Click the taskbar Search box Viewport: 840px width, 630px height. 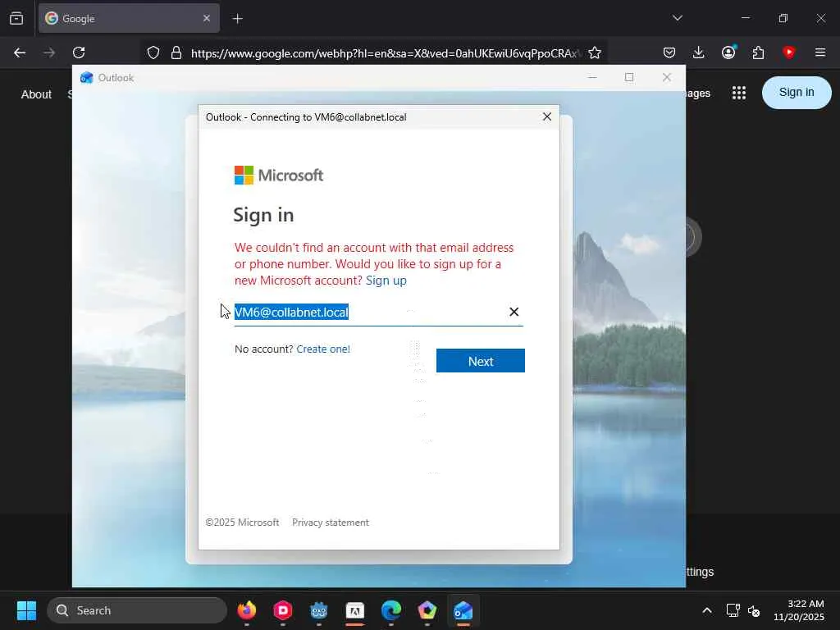point(137,610)
